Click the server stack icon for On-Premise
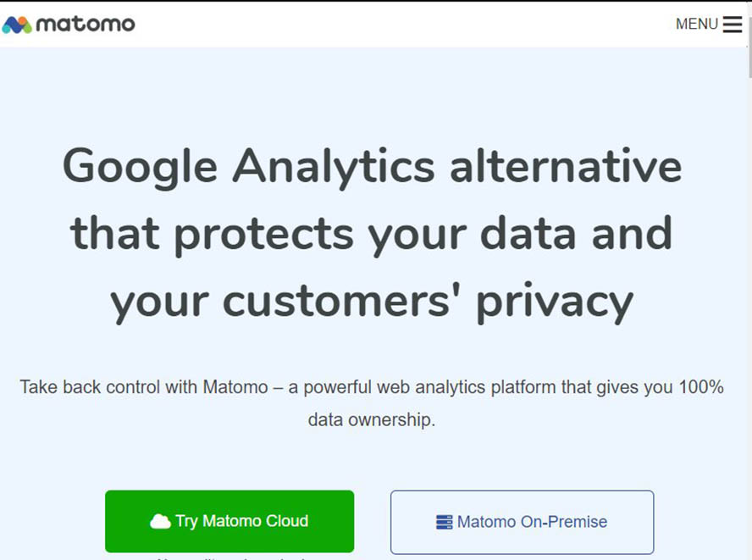 [x=445, y=523]
